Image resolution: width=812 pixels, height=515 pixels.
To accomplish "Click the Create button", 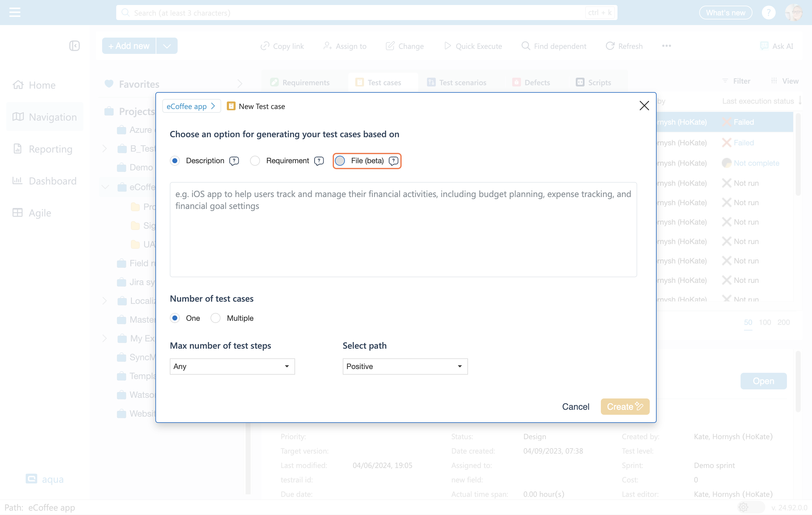I will (625, 407).
